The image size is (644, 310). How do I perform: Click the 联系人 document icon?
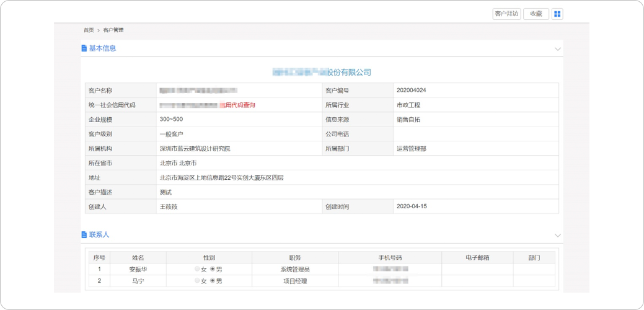(x=84, y=235)
